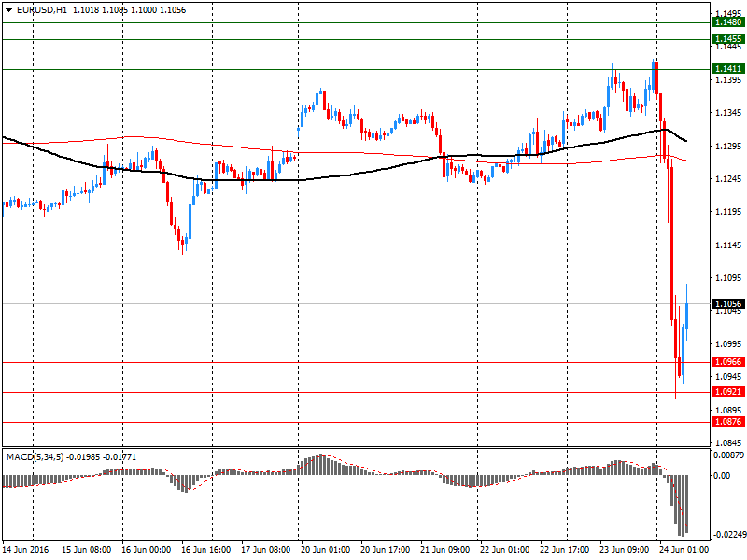Click the 24 Jun 01:00 time label

click(684, 549)
